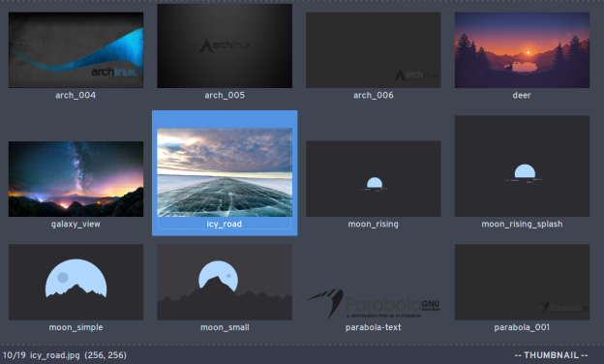Screen dimensions: 604x364
Task: Open the moon_rising_splash thumbnail
Action: pyautogui.click(x=522, y=166)
